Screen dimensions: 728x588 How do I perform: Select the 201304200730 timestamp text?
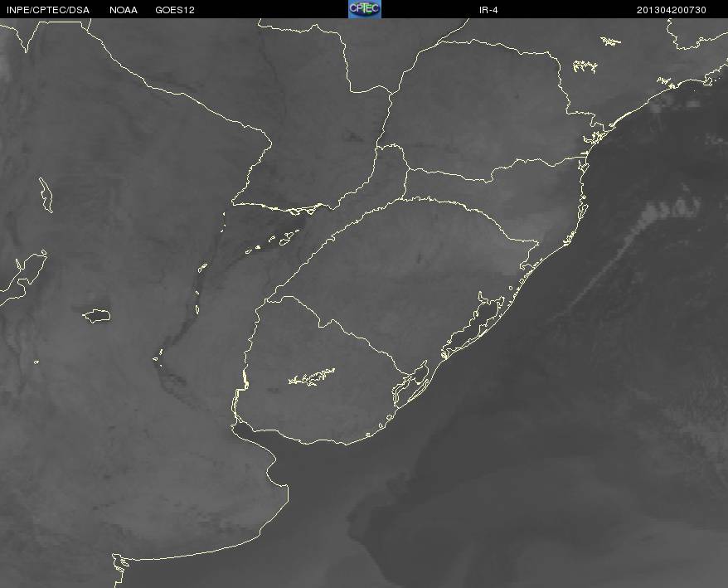(672, 10)
